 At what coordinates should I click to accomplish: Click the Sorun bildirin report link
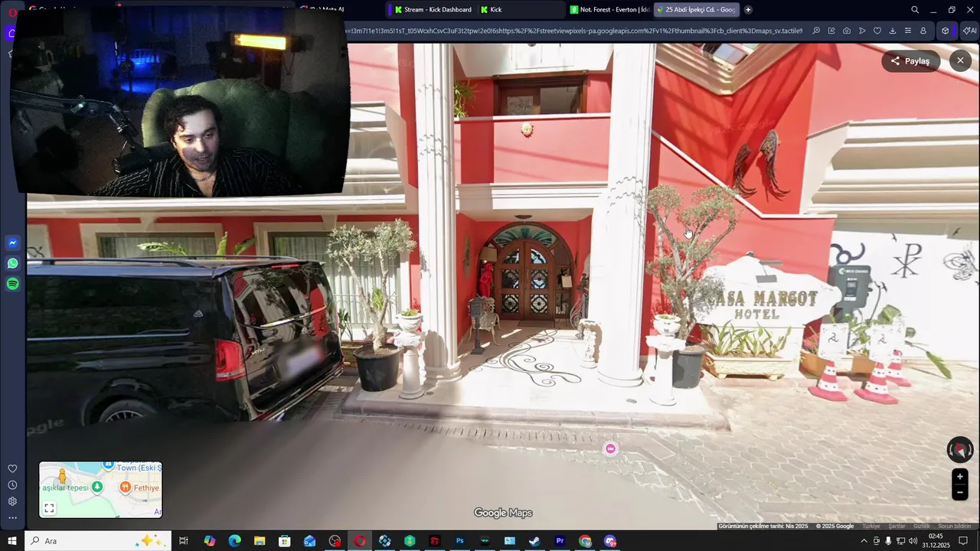[x=955, y=527]
